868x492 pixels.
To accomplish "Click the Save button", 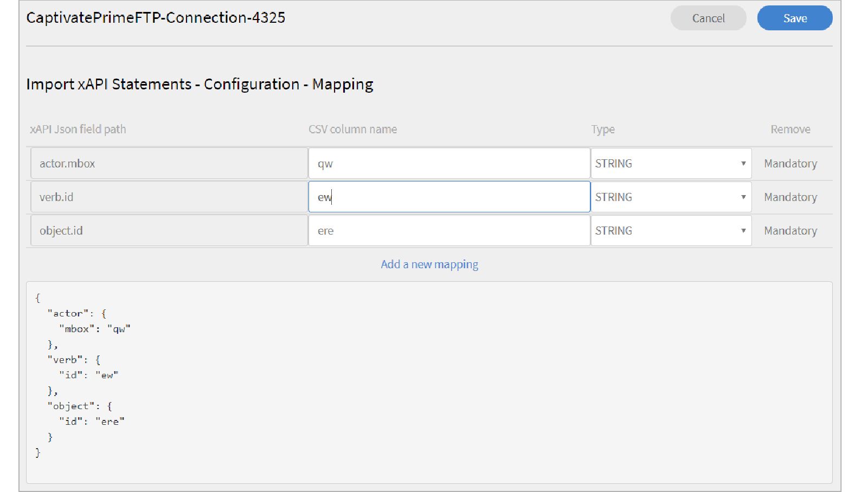I will click(x=795, y=18).
